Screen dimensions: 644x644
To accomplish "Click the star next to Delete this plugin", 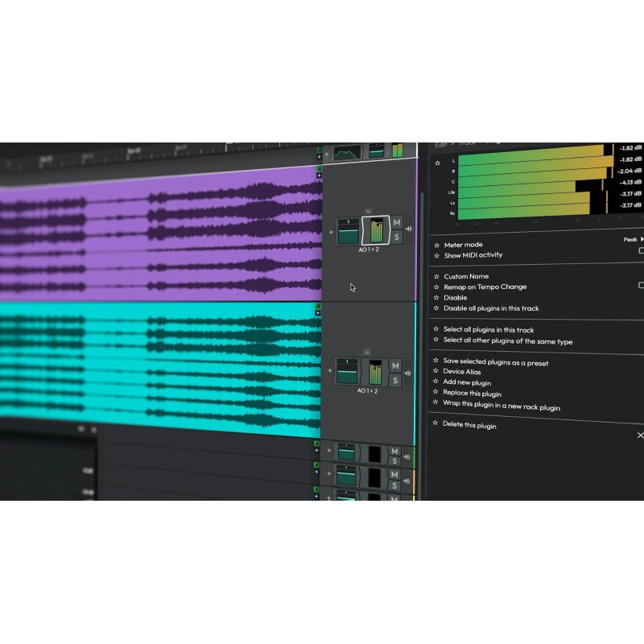I will coord(435,423).
